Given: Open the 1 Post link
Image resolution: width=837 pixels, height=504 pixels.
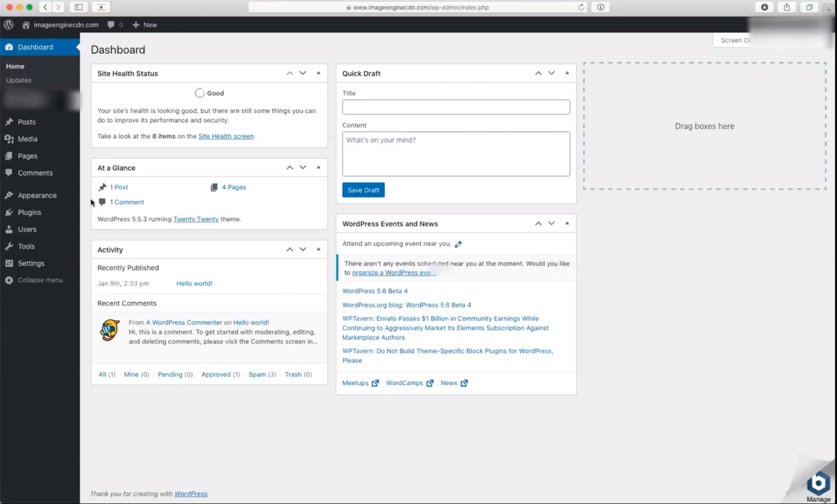Looking at the screenshot, I should pos(119,187).
